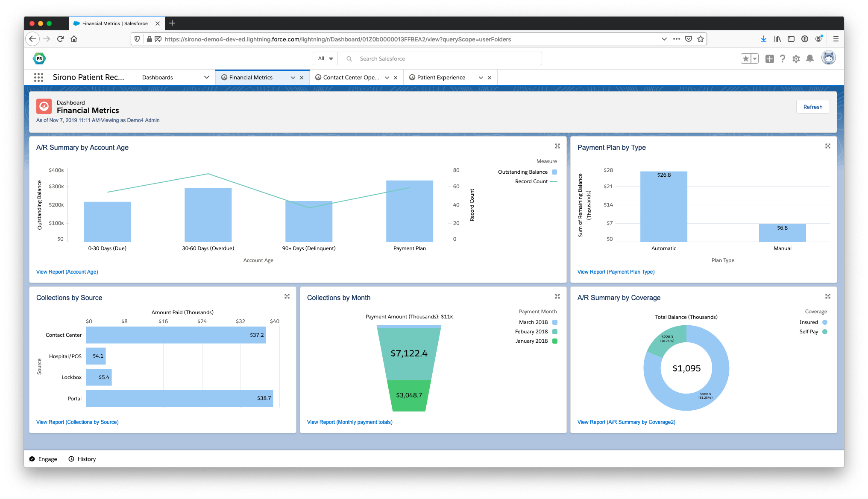This screenshot has width=868, height=499.
Task: Click the March 2018 legend swatch
Action: pyautogui.click(x=555, y=322)
